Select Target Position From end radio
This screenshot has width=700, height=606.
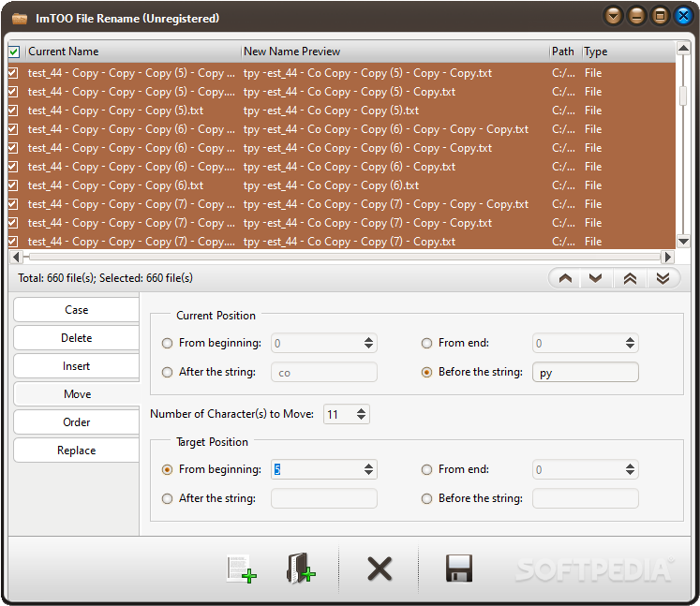(426, 469)
